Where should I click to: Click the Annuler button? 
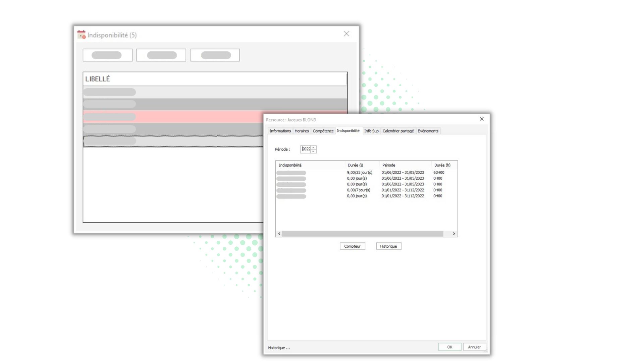coord(474,347)
